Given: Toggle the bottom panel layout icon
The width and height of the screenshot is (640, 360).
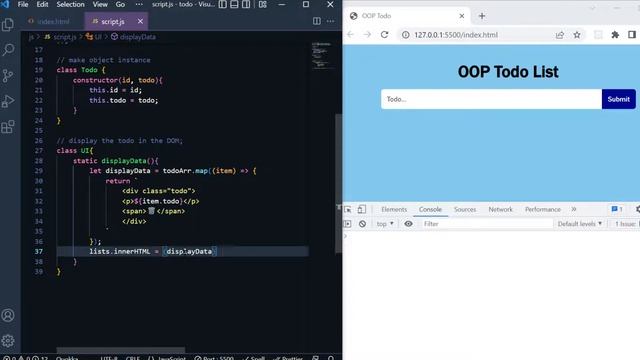Looking at the screenshot, I should tap(234, 4).
